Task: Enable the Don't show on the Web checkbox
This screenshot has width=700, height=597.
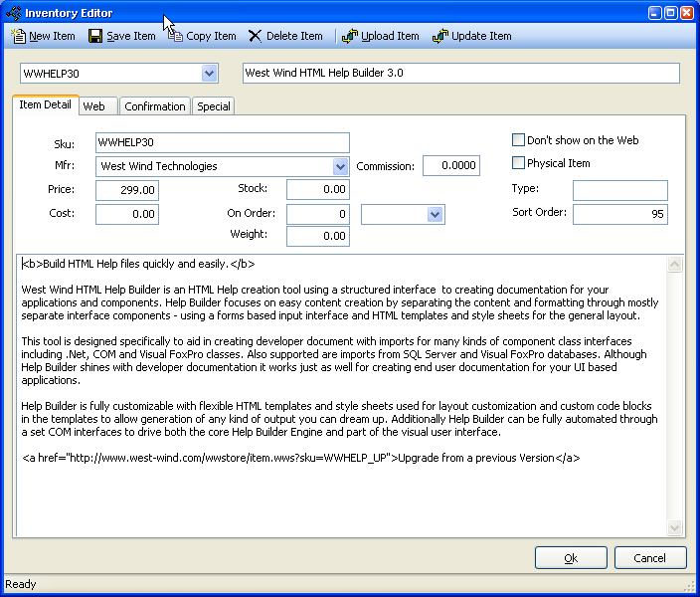Action: coord(518,140)
